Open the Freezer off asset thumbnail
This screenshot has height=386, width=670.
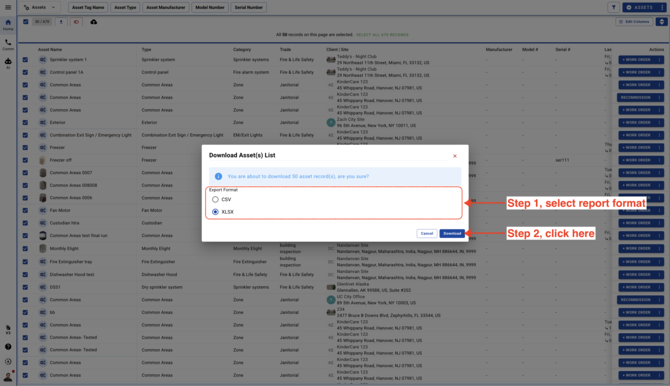(42, 160)
